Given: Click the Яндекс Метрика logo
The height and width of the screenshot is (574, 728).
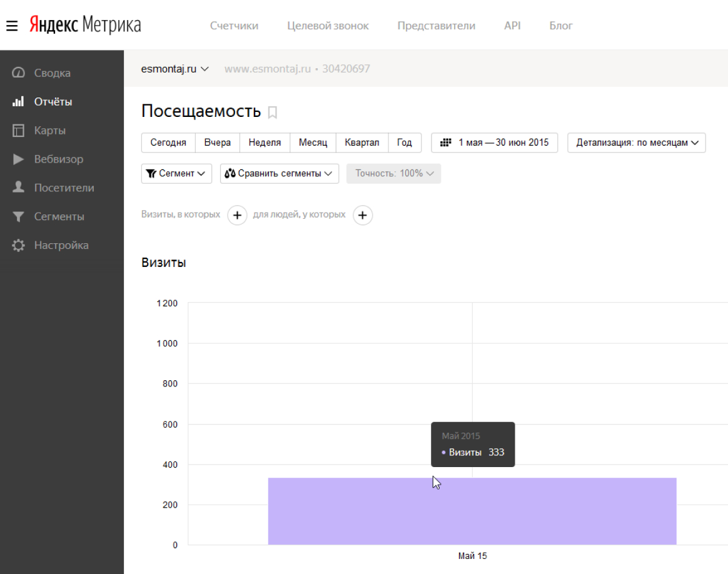Looking at the screenshot, I should 86,24.
